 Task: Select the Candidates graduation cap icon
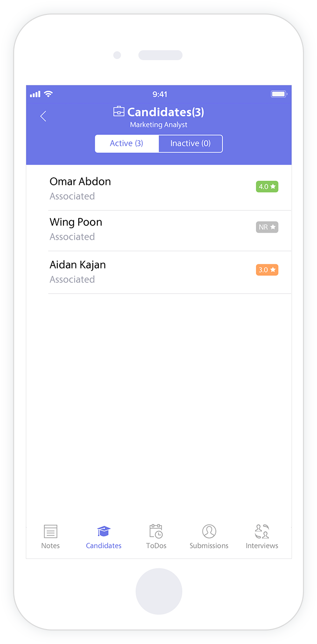tap(103, 531)
